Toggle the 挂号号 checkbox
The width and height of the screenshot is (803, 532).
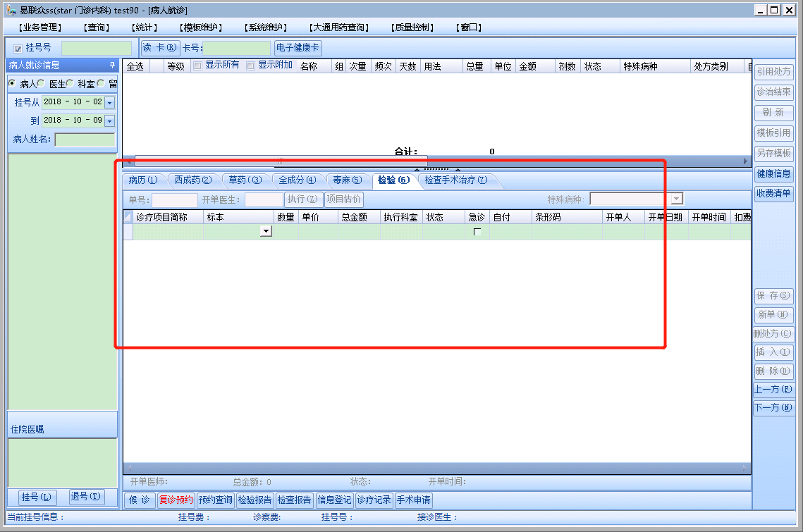18,49
